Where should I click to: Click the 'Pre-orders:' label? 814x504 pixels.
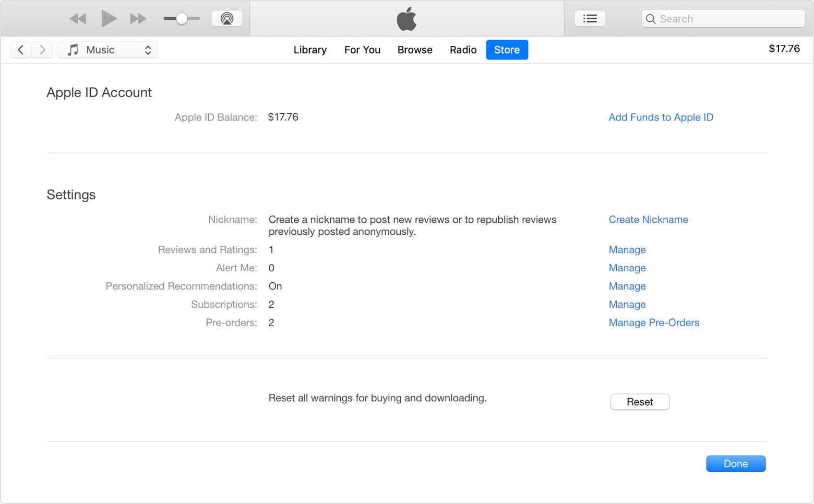click(231, 323)
